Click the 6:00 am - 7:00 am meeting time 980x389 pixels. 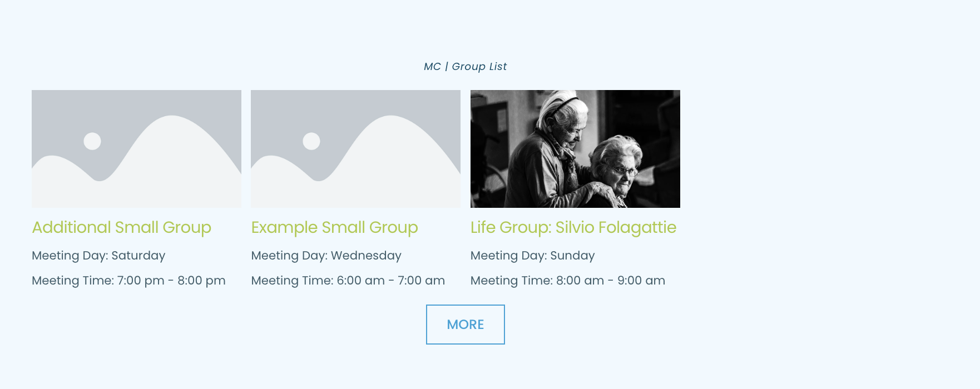click(x=348, y=281)
